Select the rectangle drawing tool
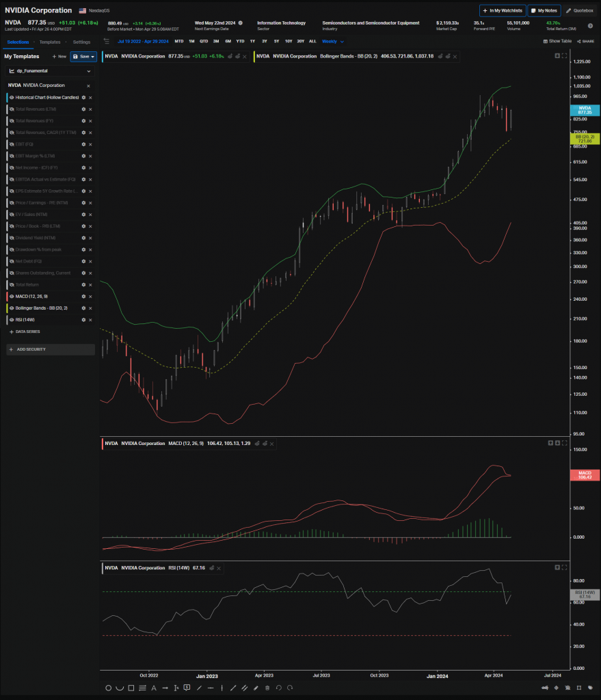601x700 pixels. click(x=131, y=688)
